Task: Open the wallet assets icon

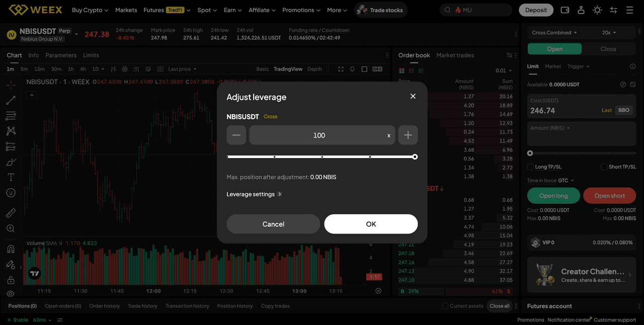Action: (x=565, y=10)
